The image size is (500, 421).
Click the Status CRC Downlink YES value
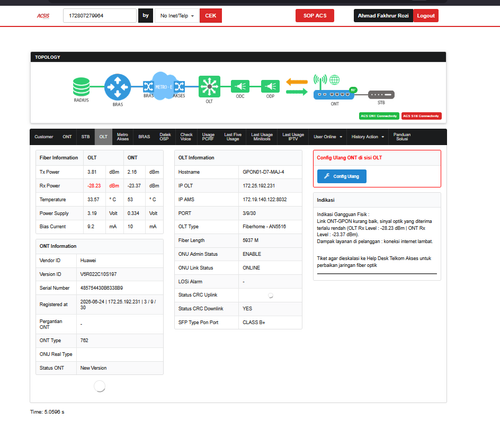point(247,309)
